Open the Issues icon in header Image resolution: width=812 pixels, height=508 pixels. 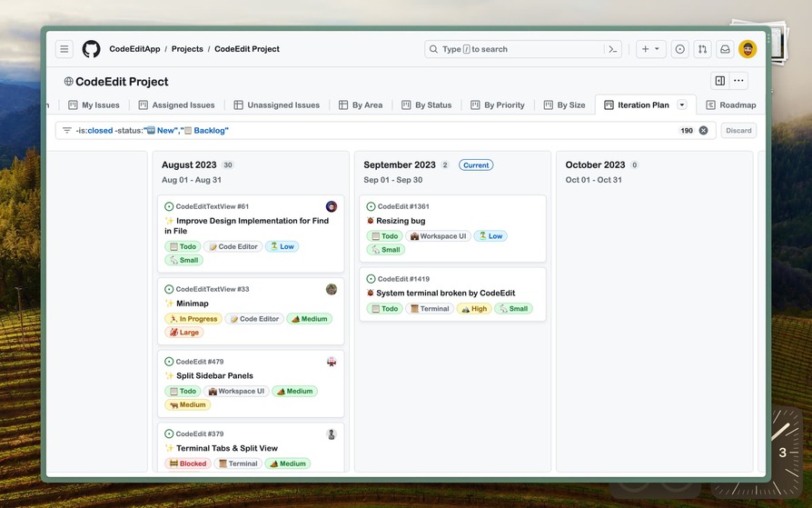click(680, 49)
